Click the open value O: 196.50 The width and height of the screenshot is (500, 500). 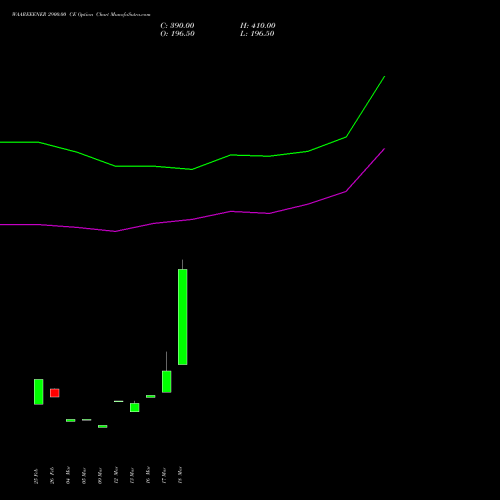coord(177,34)
